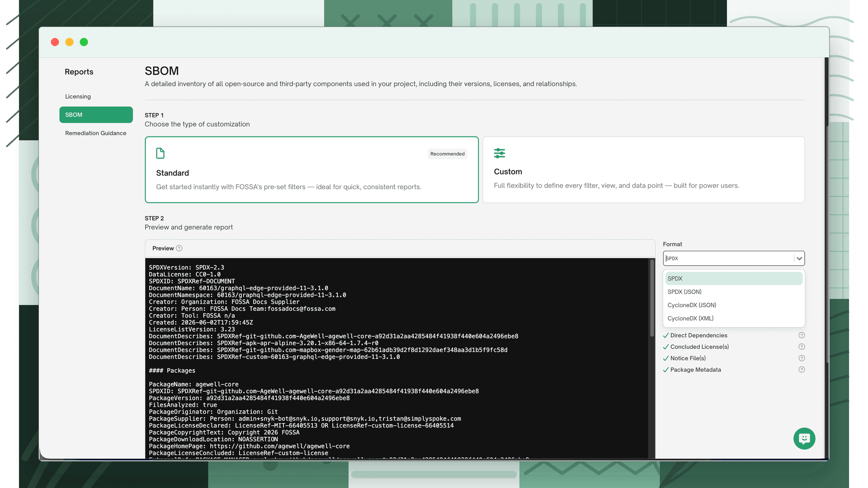868x488 pixels.
Task: Show help for Notice File(s)
Action: click(x=802, y=358)
